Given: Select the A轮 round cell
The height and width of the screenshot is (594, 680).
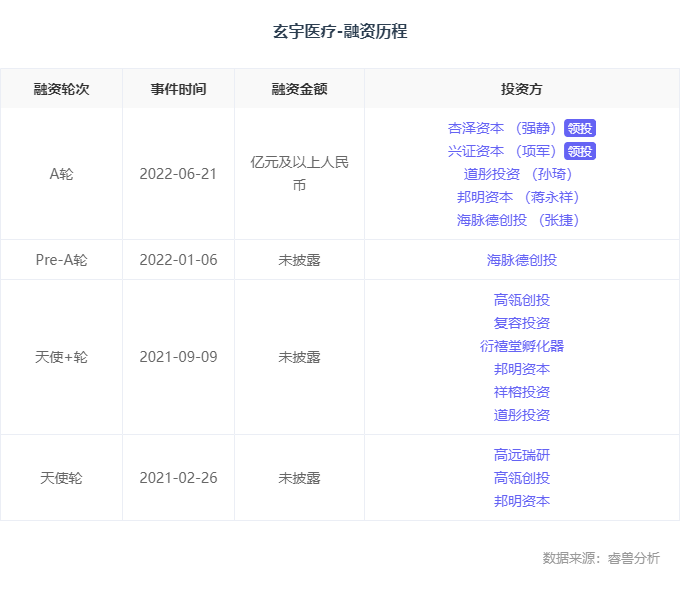Looking at the screenshot, I should click(62, 174).
